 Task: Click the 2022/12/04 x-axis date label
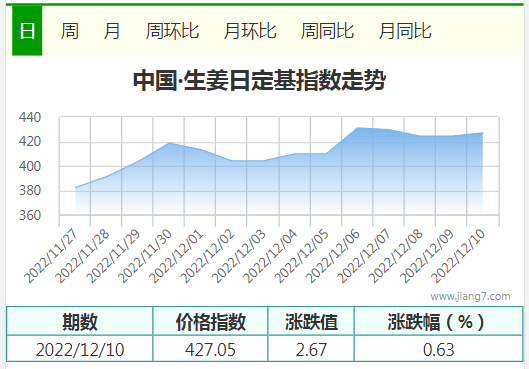point(270,256)
